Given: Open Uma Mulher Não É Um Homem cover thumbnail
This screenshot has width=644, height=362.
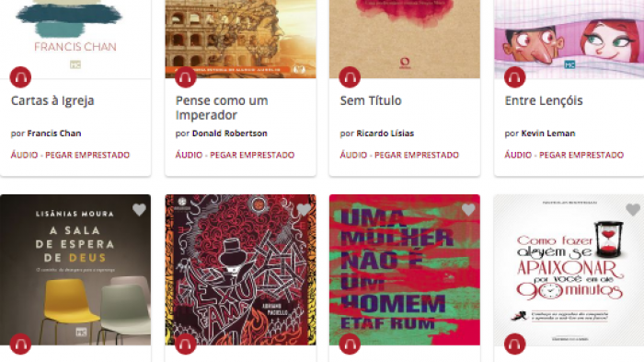Looking at the screenshot, I should click(405, 270).
